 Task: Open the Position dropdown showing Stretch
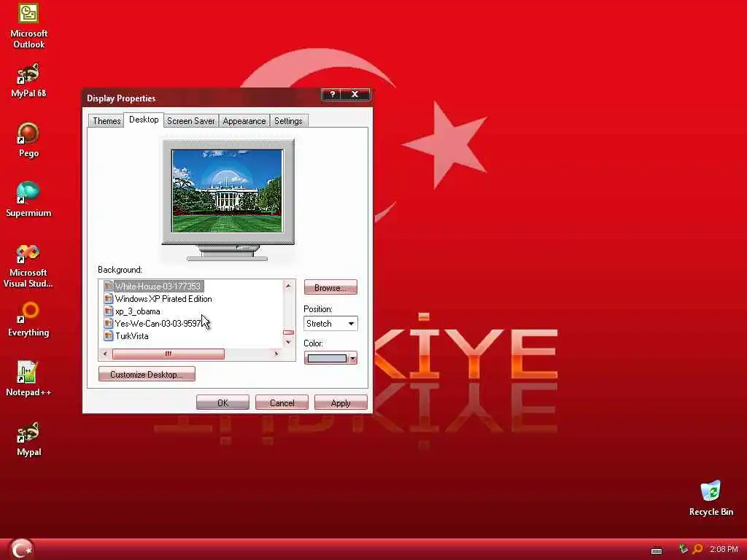tap(330, 324)
